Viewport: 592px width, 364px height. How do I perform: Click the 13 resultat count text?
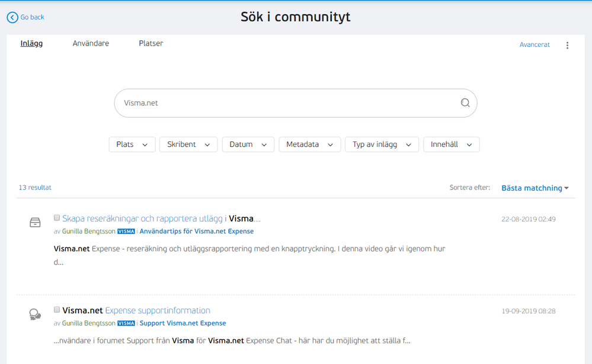pos(35,188)
